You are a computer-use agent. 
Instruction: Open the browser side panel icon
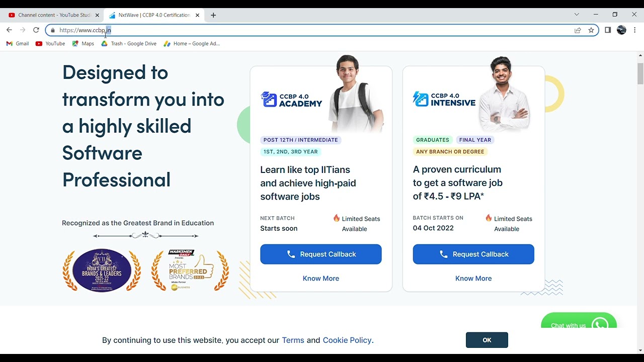[608, 30]
